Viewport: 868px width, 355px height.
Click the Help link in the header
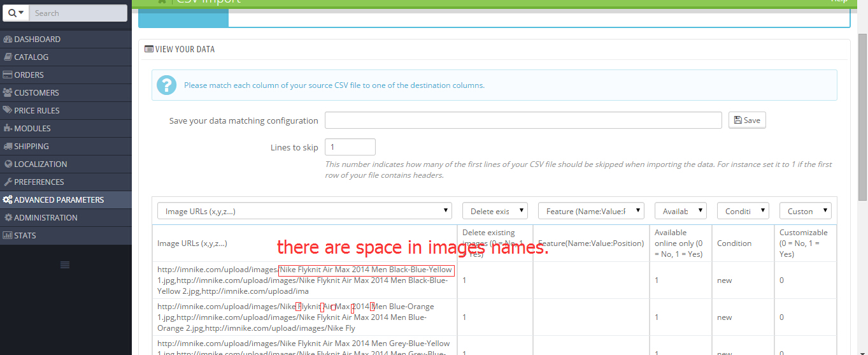click(x=839, y=2)
